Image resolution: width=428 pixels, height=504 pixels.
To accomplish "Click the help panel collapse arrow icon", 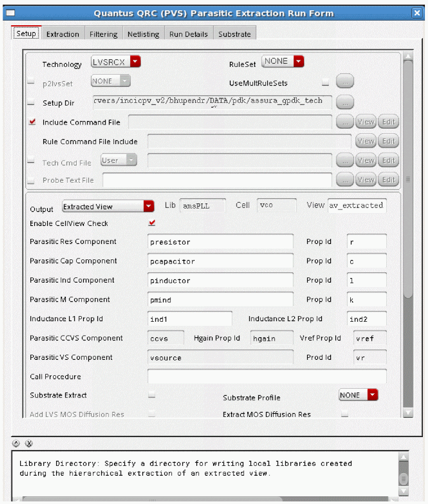I will point(16,444).
